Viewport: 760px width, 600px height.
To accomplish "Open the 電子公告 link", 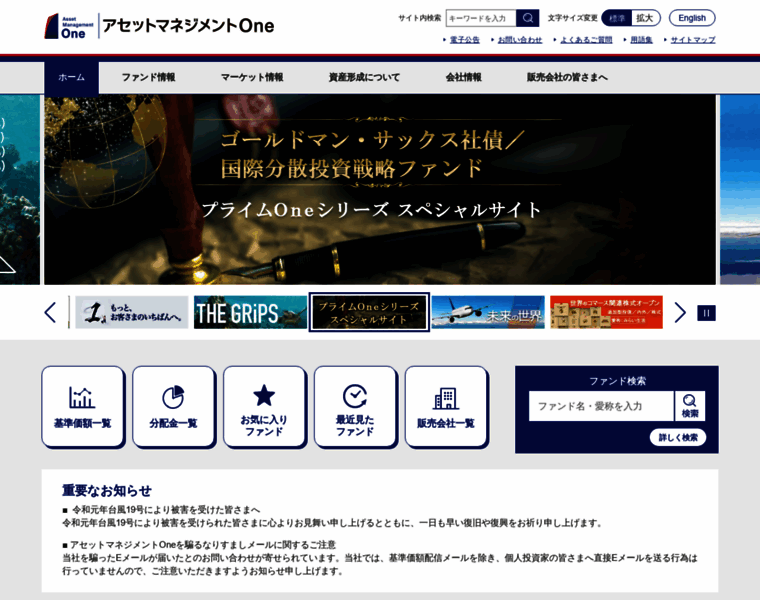I will pyautogui.click(x=464, y=40).
